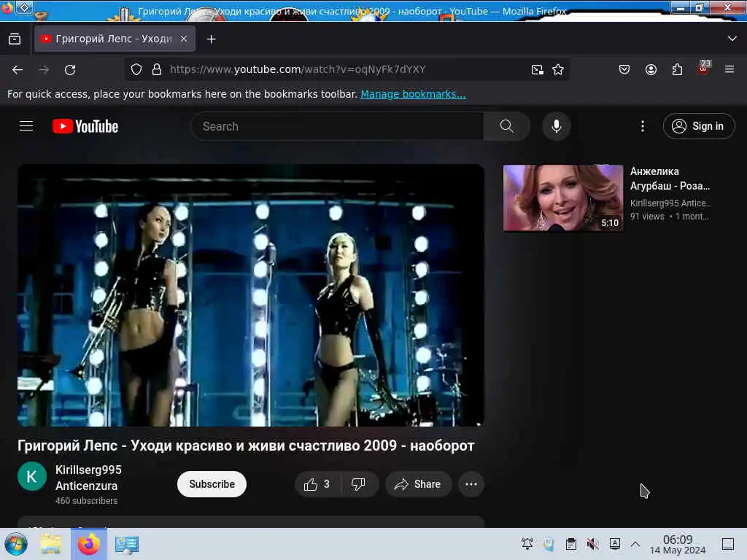Go to the YouTube home logo
The width and height of the screenshot is (747, 560).
[85, 126]
